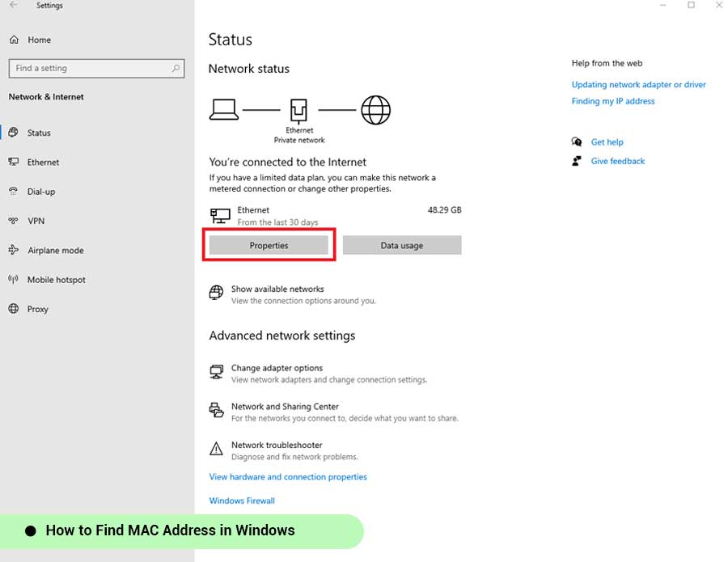The height and width of the screenshot is (562, 728).
Task: Click the Windows Firewall link
Action: coord(242,501)
